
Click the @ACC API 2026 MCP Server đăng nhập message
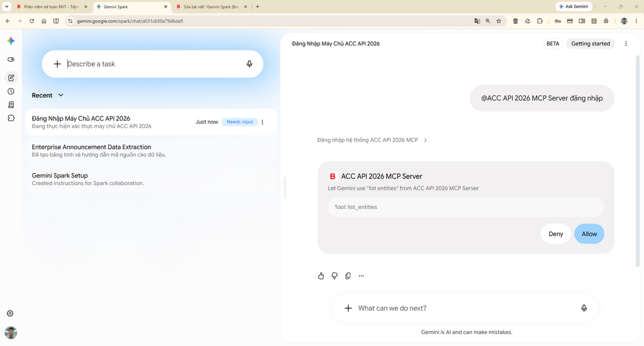541,98
